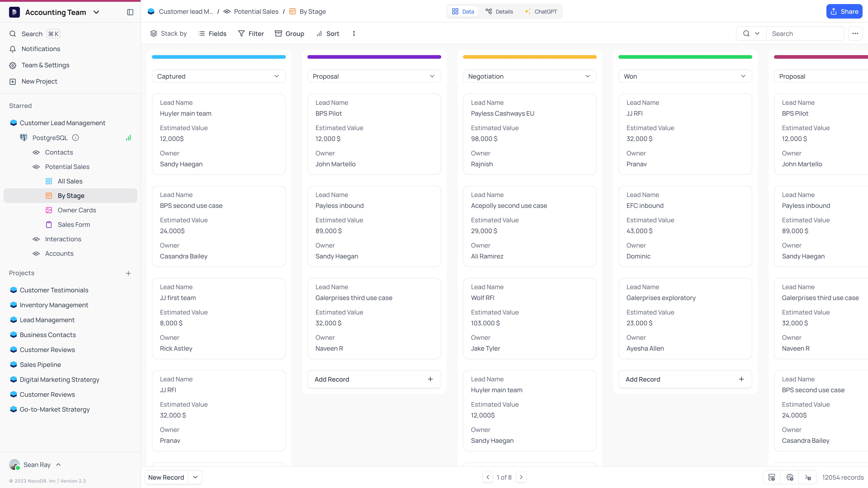The image size is (868, 488).
Task: Go to the next page of records
Action: [521, 477]
